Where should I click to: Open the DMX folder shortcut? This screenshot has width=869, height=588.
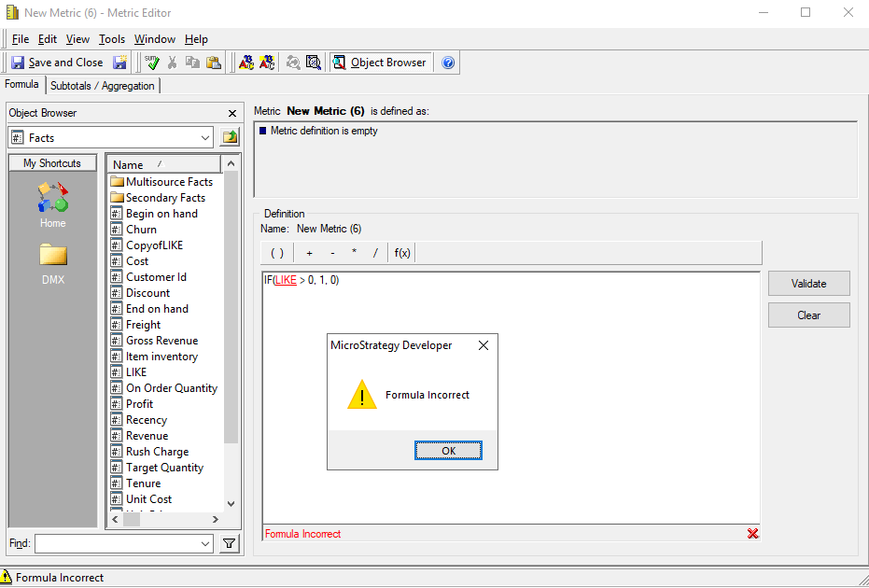pyautogui.click(x=53, y=261)
